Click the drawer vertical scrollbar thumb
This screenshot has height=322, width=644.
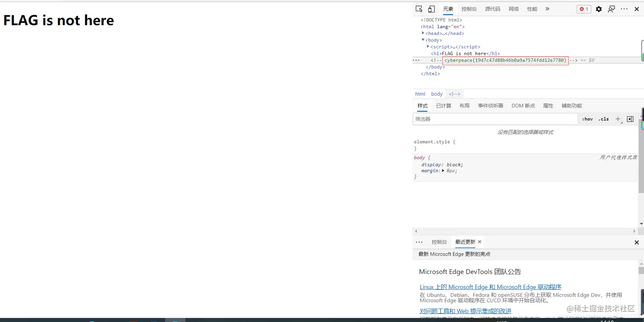[641, 271]
